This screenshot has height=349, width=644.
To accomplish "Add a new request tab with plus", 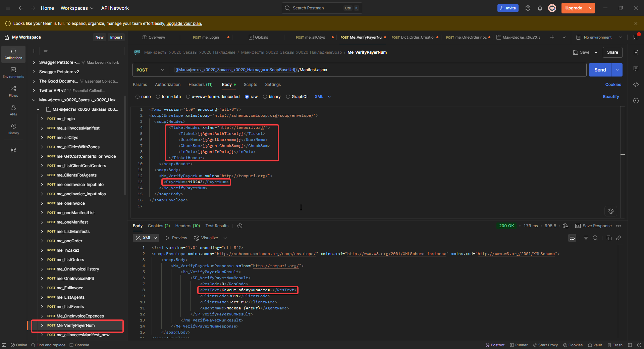I will [552, 37].
